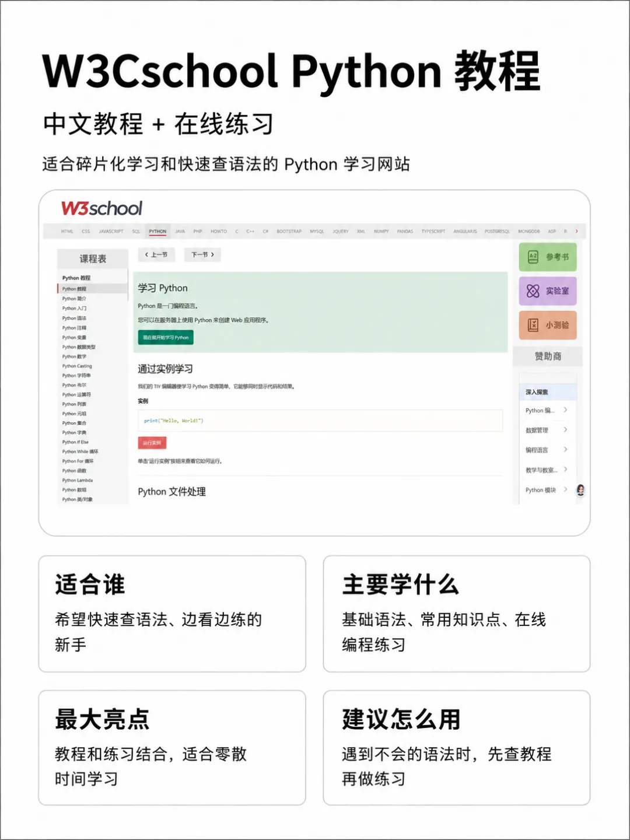This screenshot has width=630, height=840.
Task: Open Python 数据类型 in the sidebar
Action: [x=79, y=347]
